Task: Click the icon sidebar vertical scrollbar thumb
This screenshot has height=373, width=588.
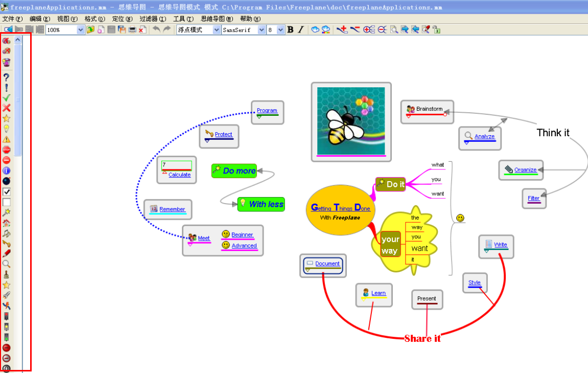Action: coord(18,100)
